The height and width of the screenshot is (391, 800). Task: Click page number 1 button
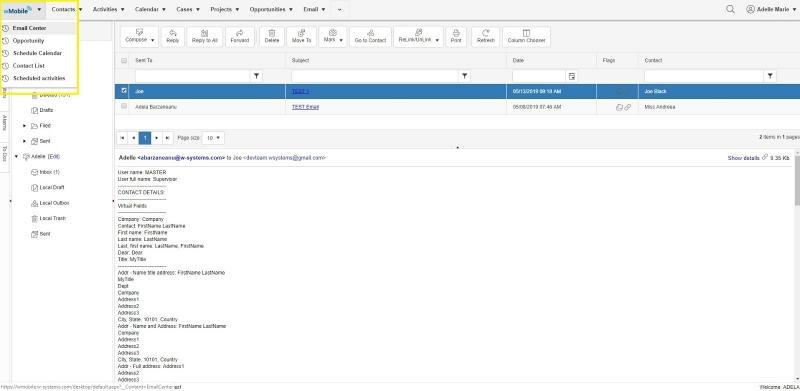pyautogui.click(x=145, y=138)
